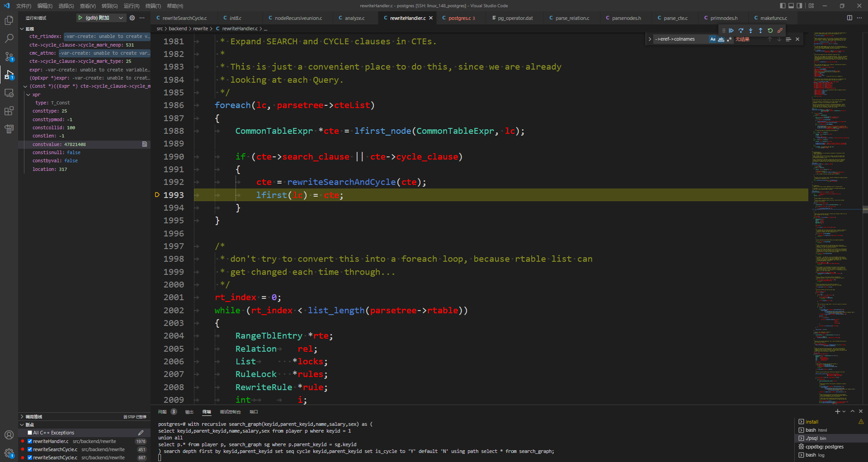Click the debug toolbar drag handle

tap(723, 31)
